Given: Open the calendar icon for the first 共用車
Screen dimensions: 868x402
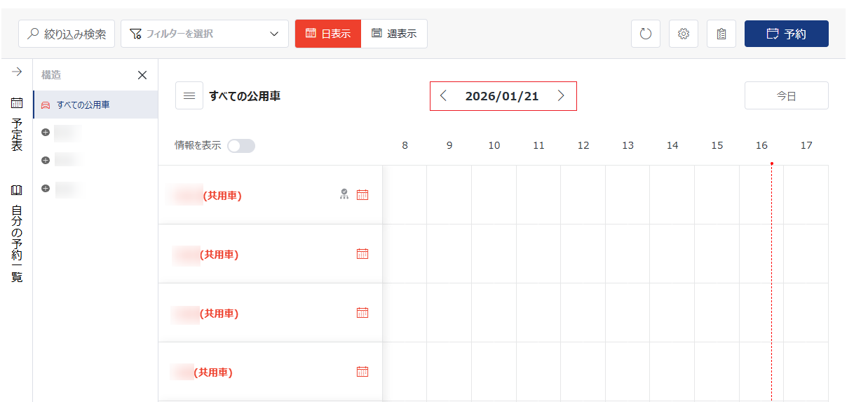Looking at the screenshot, I should coord(362,195).
